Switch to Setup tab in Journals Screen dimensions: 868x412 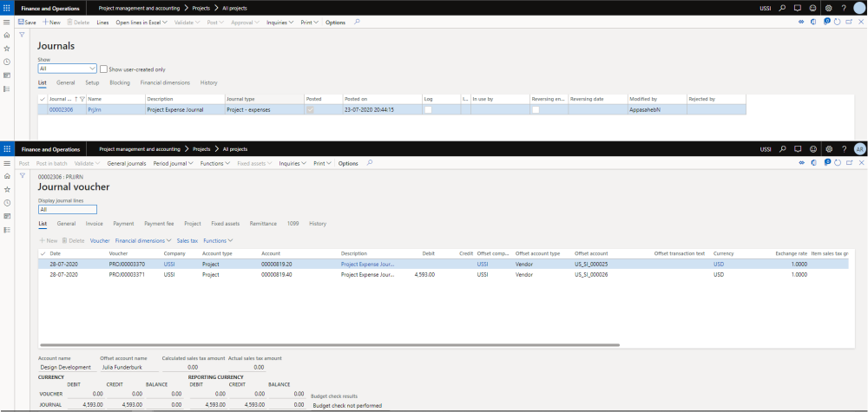coord(92,82)
